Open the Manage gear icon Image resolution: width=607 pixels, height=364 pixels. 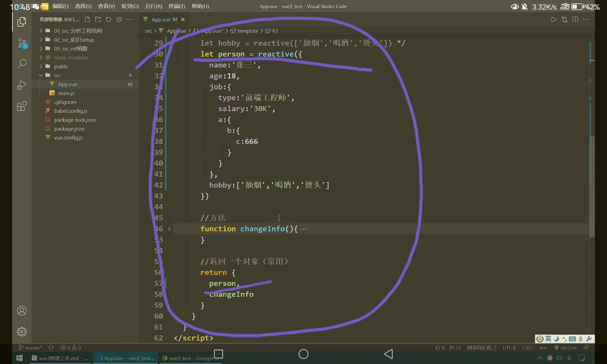click(x=22, y=332)
